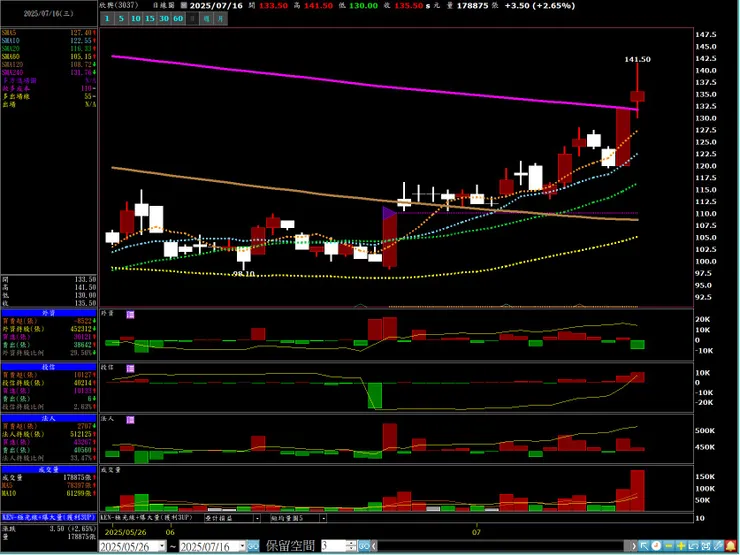Select the 5-minute chart interval button
Viewport: 740px width, 555px height.
click(121, 18)
